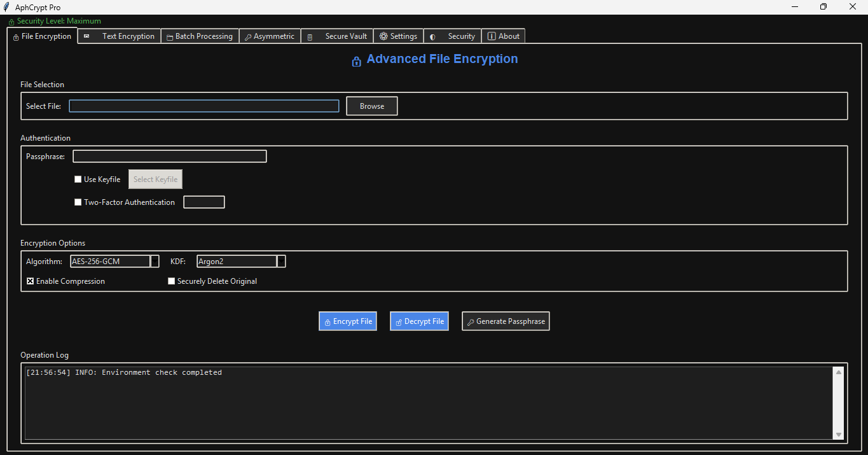Image resolution: width=868 pixels, height=455 pixels.
Task: Click the Decrypt File button
Action: pyautogui.click(x=419, y=321)
